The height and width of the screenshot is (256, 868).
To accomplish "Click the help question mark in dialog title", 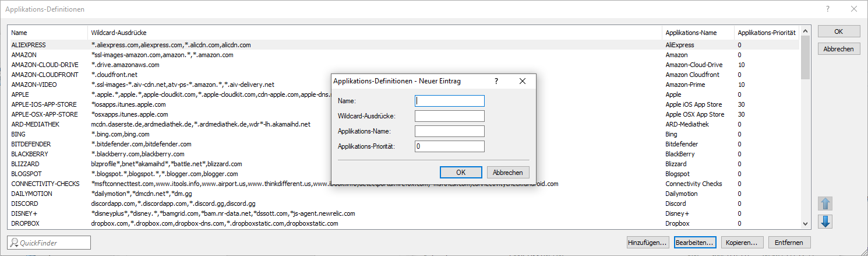I will coord(496,81).
